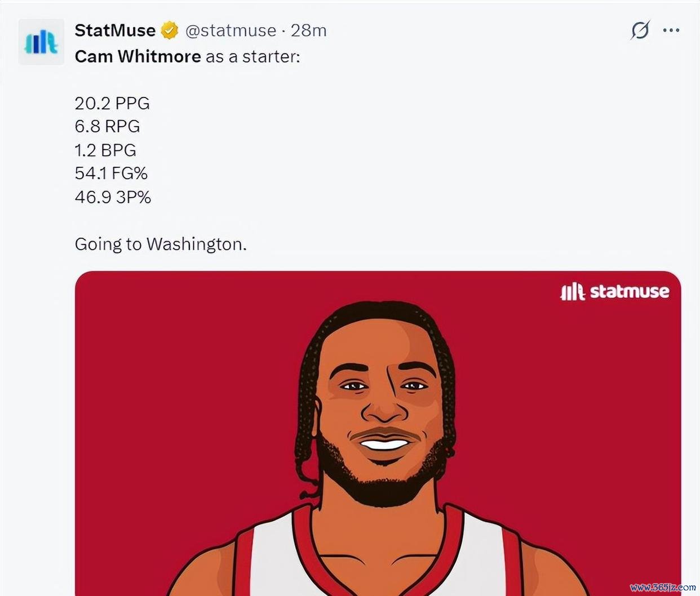Screen dimensions: 700x596
Task: Click the Grok slashed-circle icon
Action: click(x=640, y=30)
